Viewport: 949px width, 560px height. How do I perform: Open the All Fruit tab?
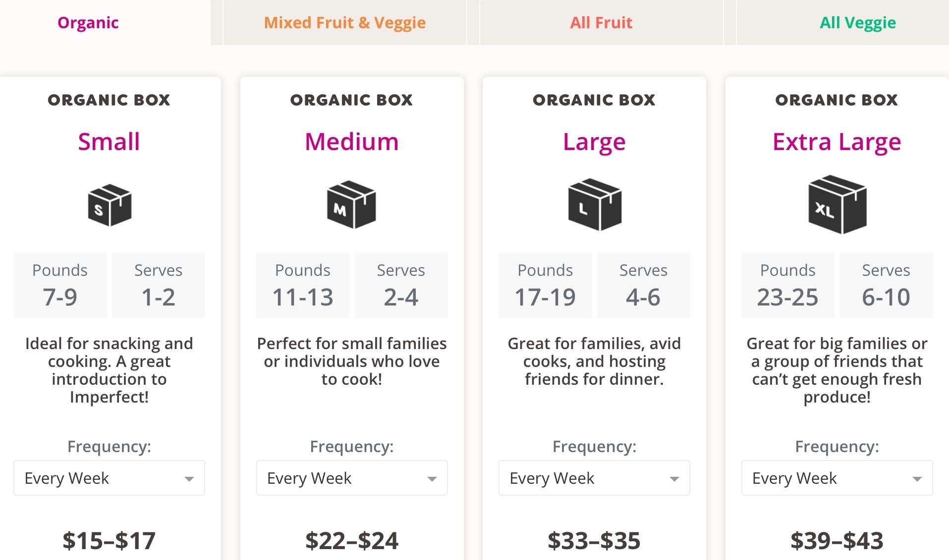click(x=601, y=23)
